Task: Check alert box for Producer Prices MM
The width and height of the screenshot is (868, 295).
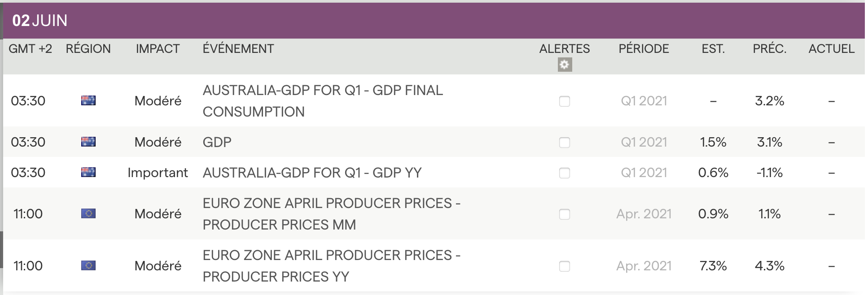Action: click(x=565, y=214)
